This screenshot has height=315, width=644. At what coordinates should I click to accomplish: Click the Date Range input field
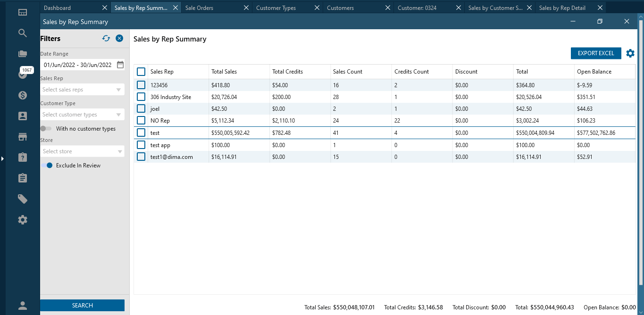pos(78,65)
